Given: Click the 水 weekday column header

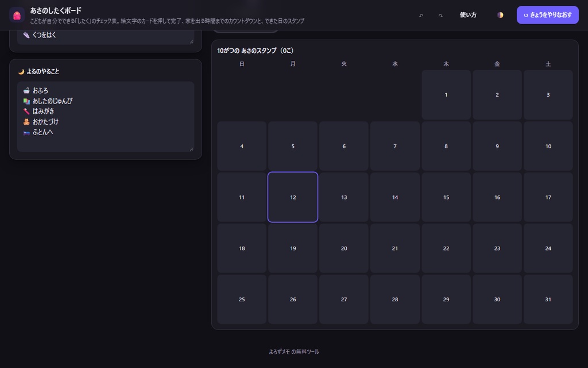Looking at the screenshot, I should pos(395,64).
